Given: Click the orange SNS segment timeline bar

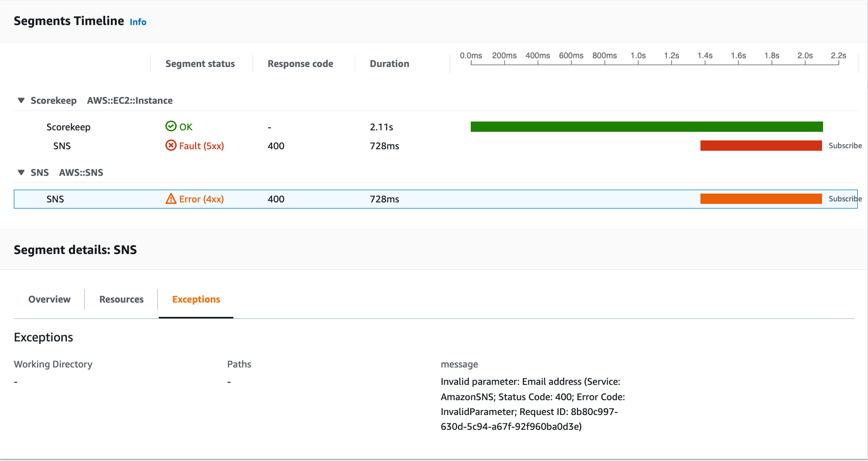Looking at the screenshot, I should coord(761,199).
